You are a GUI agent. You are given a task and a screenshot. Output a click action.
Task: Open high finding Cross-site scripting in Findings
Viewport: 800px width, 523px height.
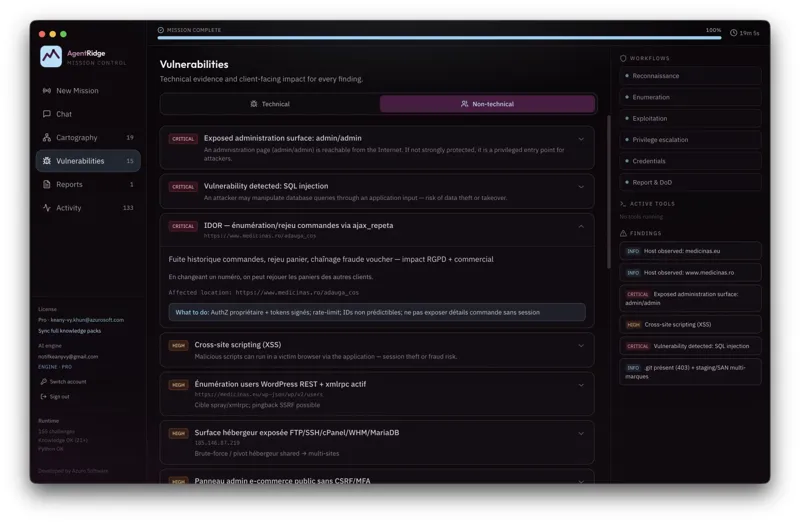[690, 325]
